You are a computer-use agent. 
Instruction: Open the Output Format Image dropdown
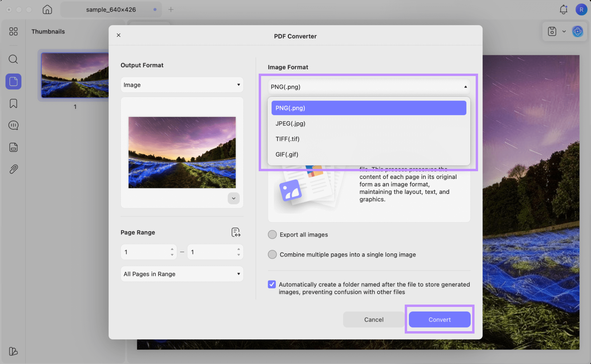click(x=182, y=85)
